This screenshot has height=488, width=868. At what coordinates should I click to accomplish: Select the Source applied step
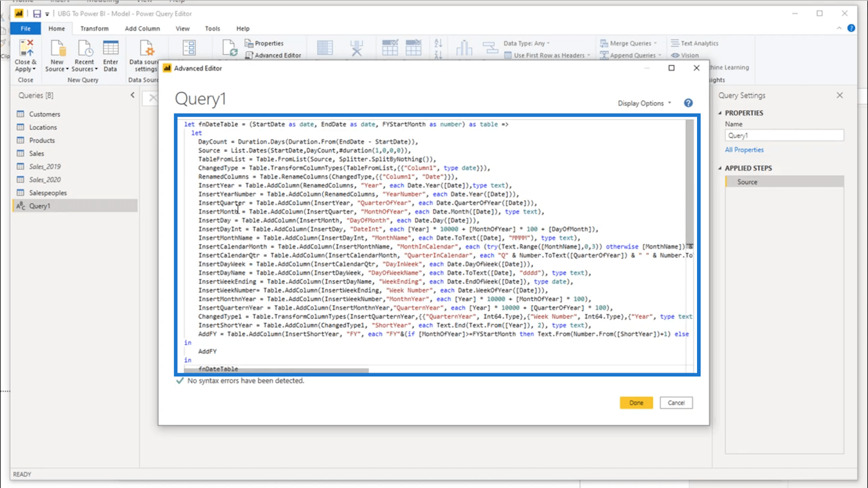coord(784,182)
